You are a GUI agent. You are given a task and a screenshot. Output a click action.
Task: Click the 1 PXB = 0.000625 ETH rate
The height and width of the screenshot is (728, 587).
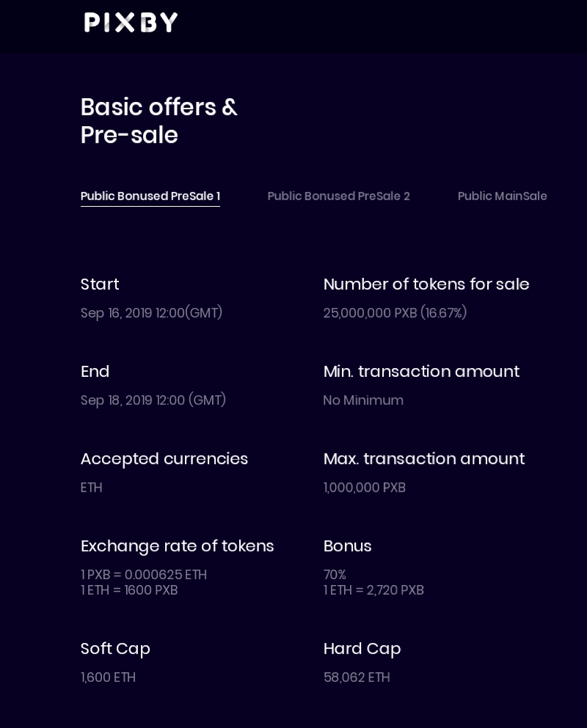144,575
